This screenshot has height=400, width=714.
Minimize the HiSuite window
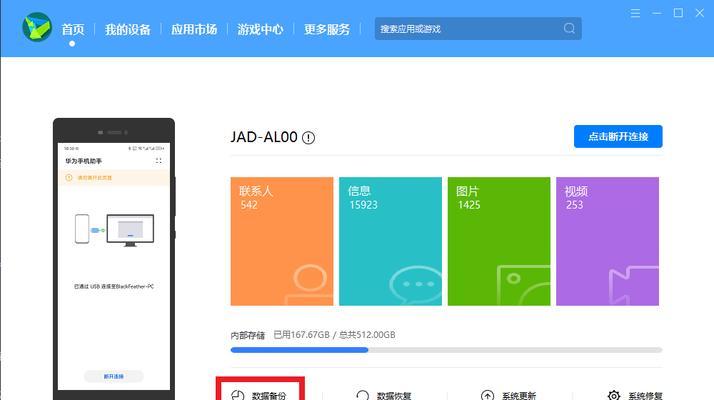[657, 13]
